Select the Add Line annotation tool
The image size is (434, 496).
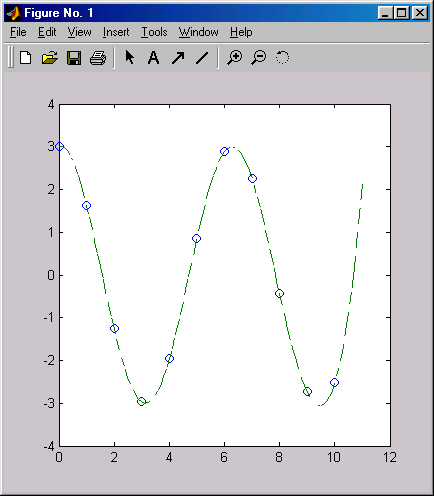(x=202, y=58)
